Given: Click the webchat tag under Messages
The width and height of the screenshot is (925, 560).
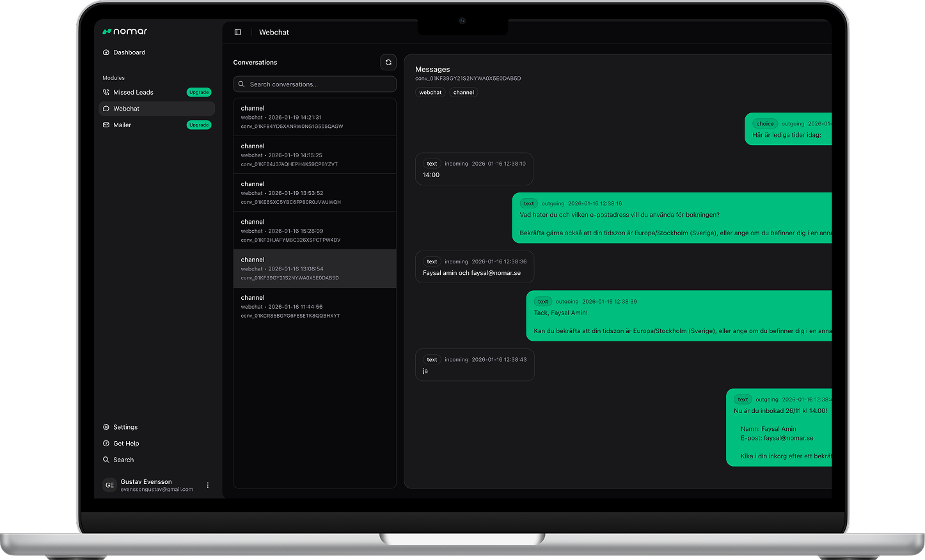Looking at the screenshot, I should 431,93.
